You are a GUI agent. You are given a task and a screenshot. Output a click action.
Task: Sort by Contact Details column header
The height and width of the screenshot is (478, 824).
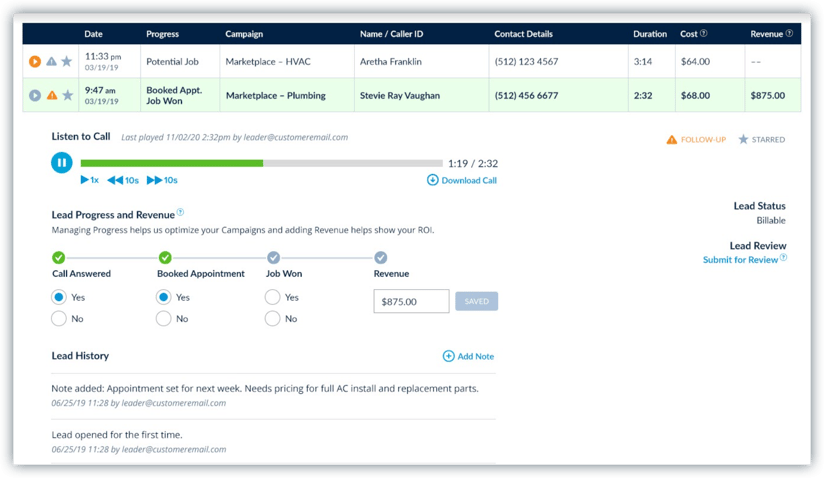523,34
